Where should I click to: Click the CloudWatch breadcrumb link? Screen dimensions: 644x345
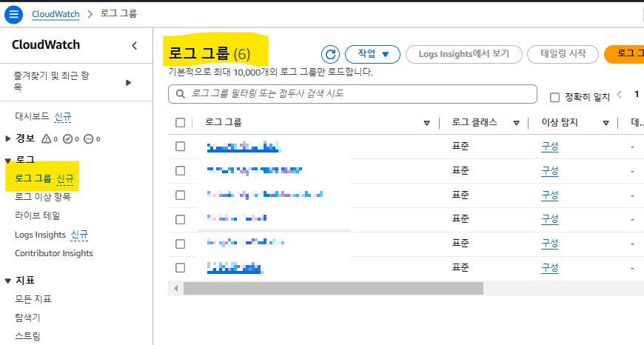point(56,14)
